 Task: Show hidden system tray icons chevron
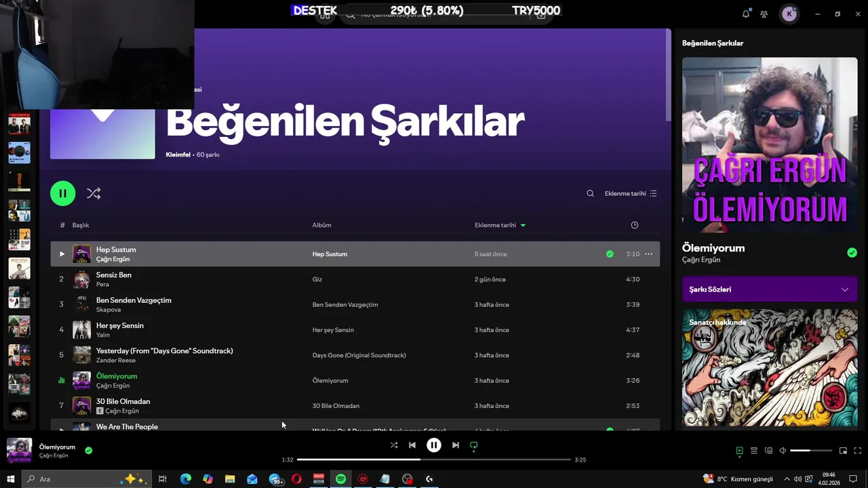(787, 479)
